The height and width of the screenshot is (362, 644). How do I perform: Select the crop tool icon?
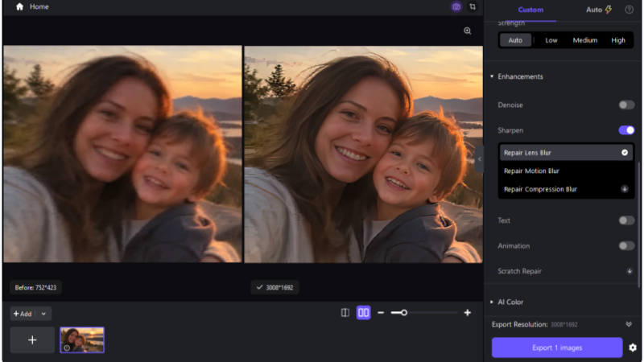473,6
